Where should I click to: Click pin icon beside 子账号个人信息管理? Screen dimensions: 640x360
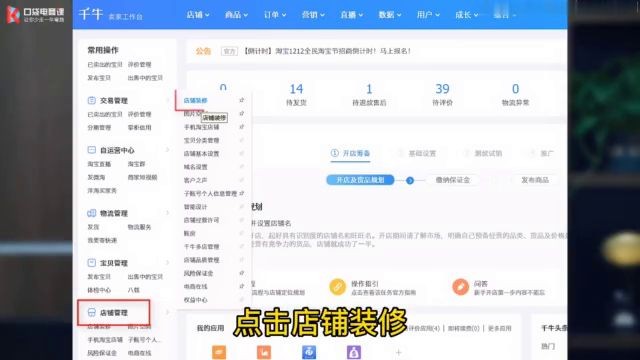[x=242, y=193]
